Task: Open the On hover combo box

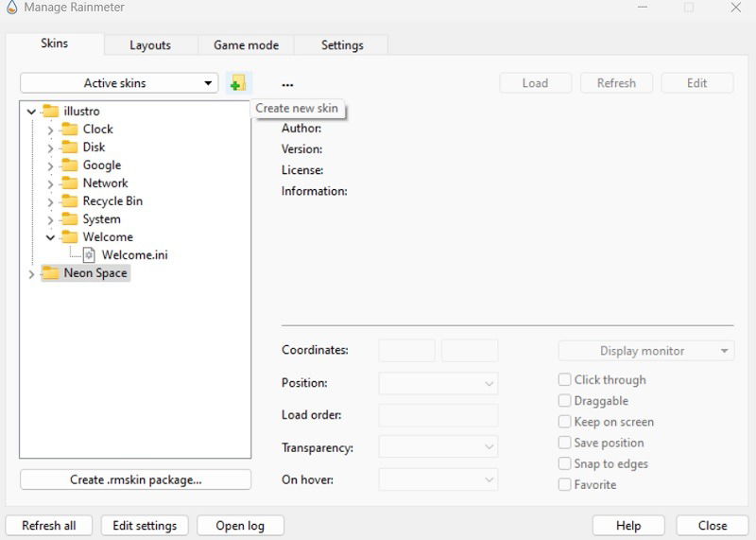Action: pyautogui.click(x=438, y=479)
